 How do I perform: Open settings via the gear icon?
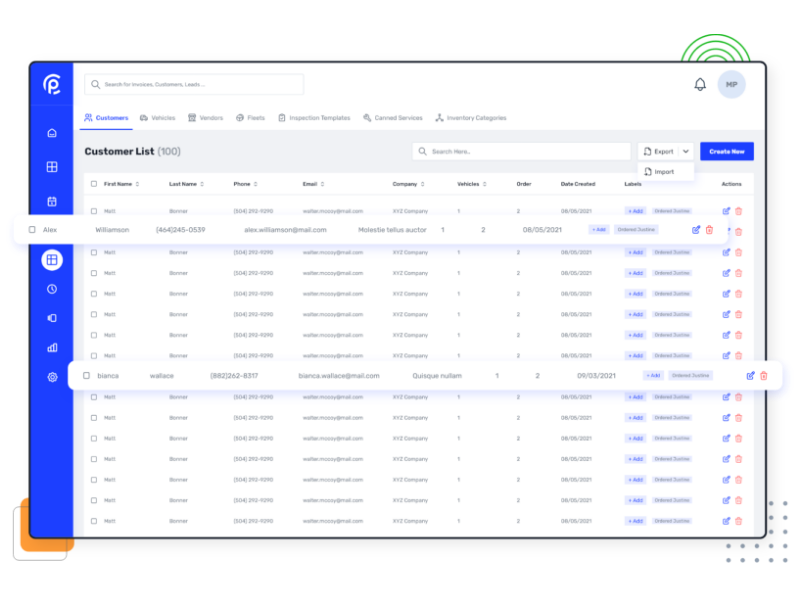[51, 378]
